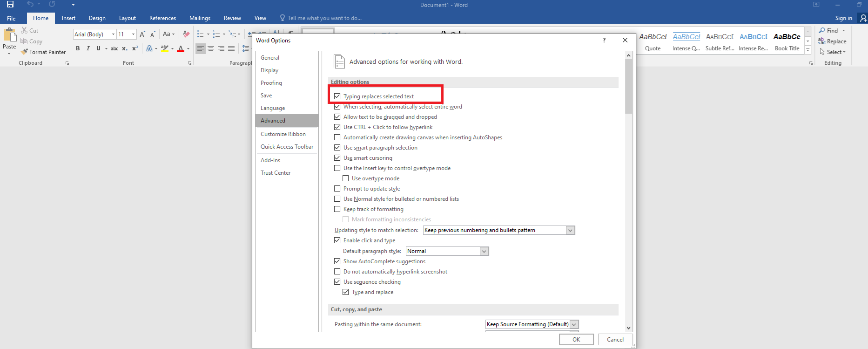Open the Trust Center options category
868x349 pixels.
tap(276, 173)
